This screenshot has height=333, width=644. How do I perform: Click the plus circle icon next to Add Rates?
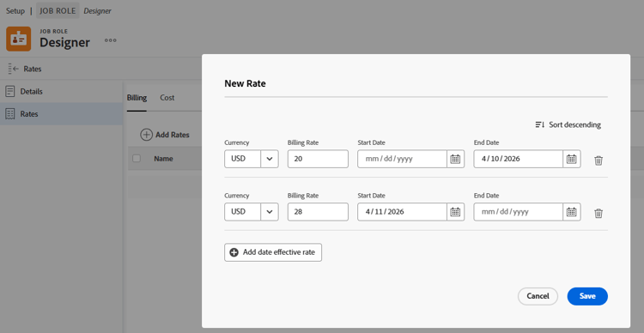tap(146, 135)
